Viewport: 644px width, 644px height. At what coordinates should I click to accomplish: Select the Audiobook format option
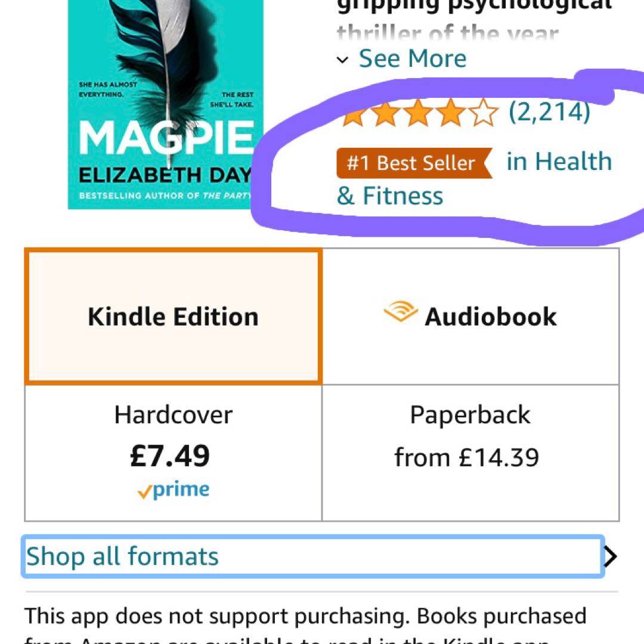tap(470, 317)
